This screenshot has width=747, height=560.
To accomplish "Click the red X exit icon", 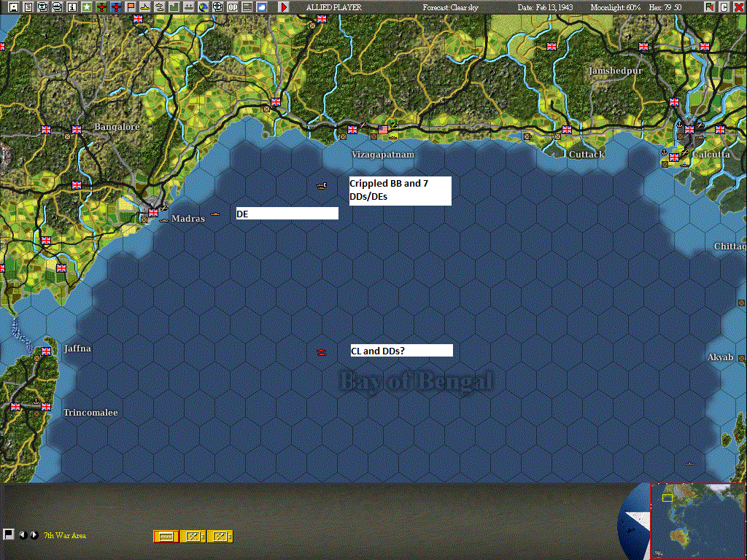I will [739, 7].
